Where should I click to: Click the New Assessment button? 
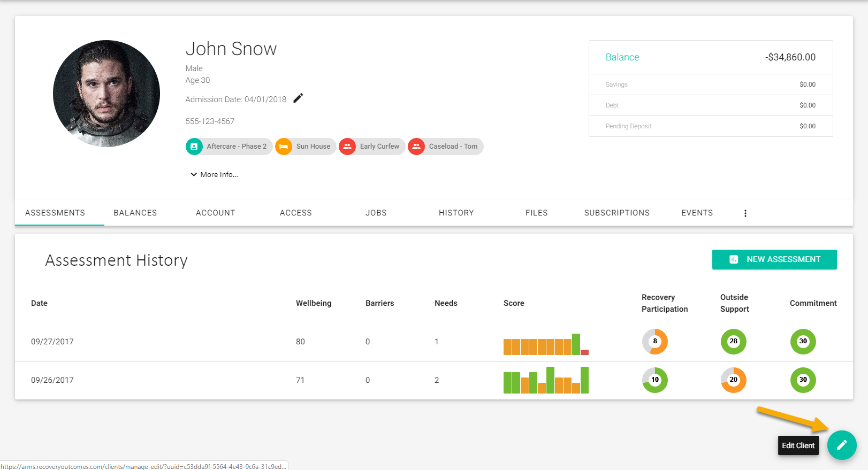(774, 259)
